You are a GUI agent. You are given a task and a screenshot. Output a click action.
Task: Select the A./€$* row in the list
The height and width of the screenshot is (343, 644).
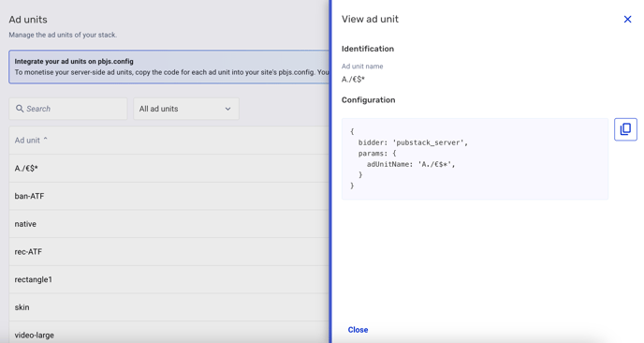[169, 168]
